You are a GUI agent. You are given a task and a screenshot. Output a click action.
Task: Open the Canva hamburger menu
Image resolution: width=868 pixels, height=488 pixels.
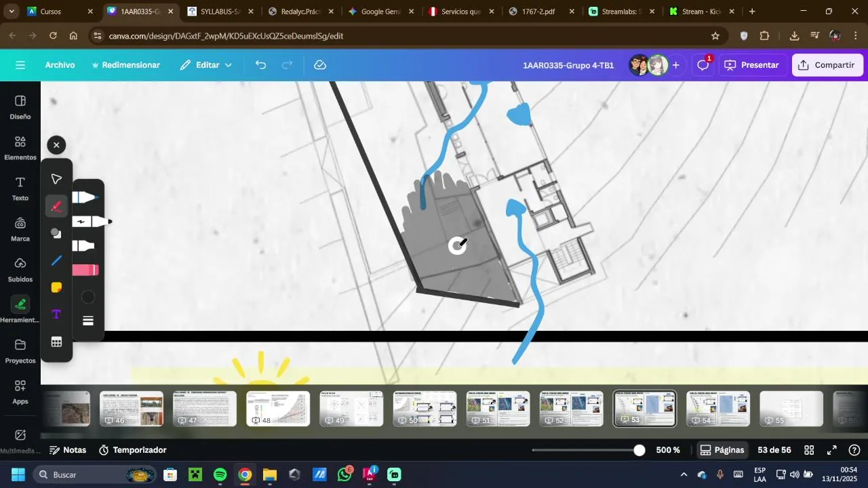20,65
